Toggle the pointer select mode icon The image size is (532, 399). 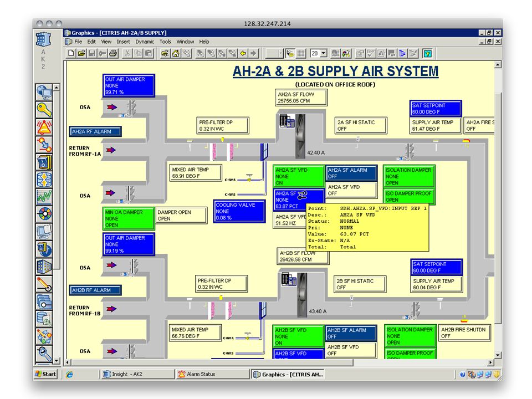point(290,53)
